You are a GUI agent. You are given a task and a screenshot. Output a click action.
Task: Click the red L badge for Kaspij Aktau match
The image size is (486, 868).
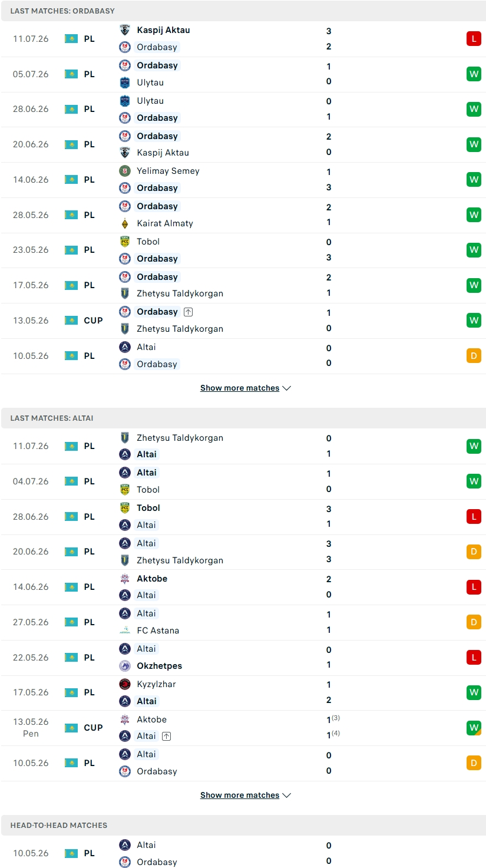(474, 39)
